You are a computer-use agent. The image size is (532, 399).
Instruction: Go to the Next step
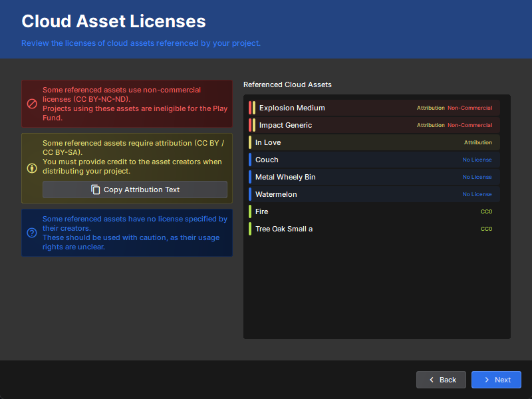pyautogui.click(x=496, y=380)
